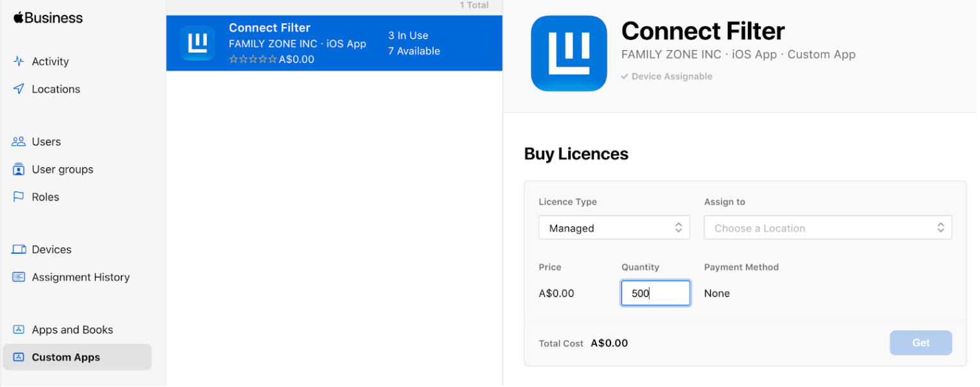Open the Choose a Location dropdown

828,228
